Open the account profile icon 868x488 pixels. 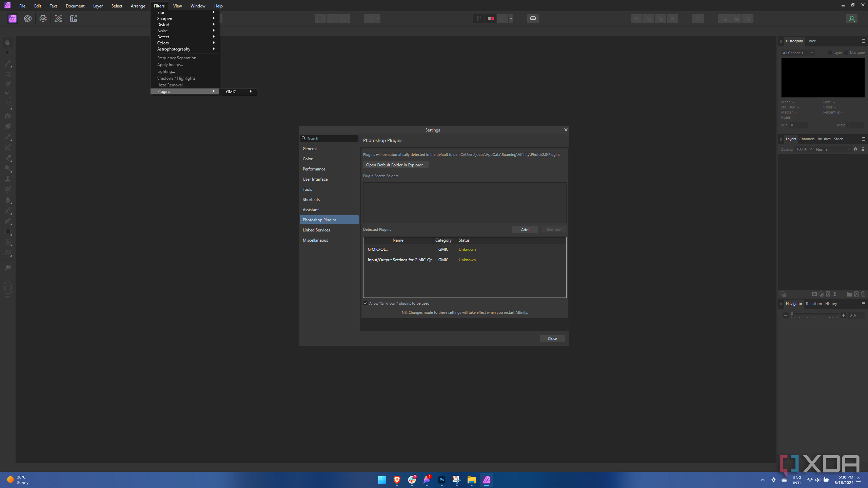[x=851, y=19]
